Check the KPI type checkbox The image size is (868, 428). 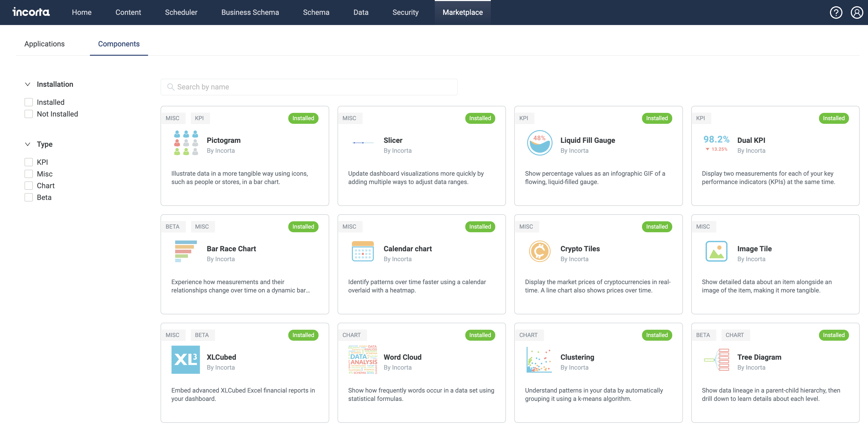[29, 162]
